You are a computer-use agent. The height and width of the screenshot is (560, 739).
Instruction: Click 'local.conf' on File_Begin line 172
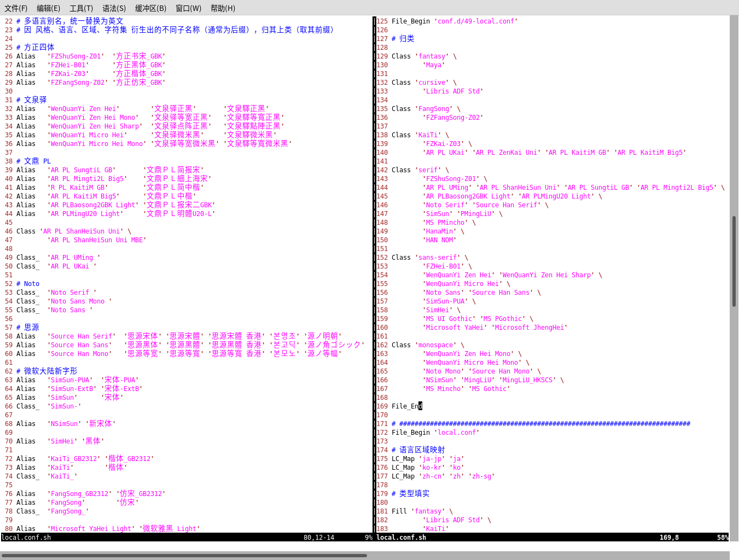click(x=457, y=433)
